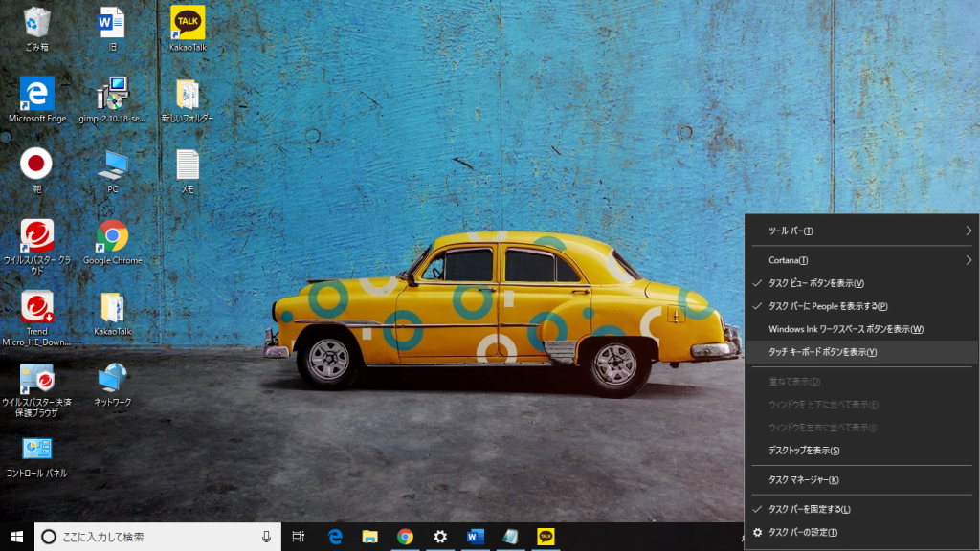This screenshot has height=551, width=980.
Task: Open タスク バーの設定 with the gear icon
Action: (x=803, y=532)
